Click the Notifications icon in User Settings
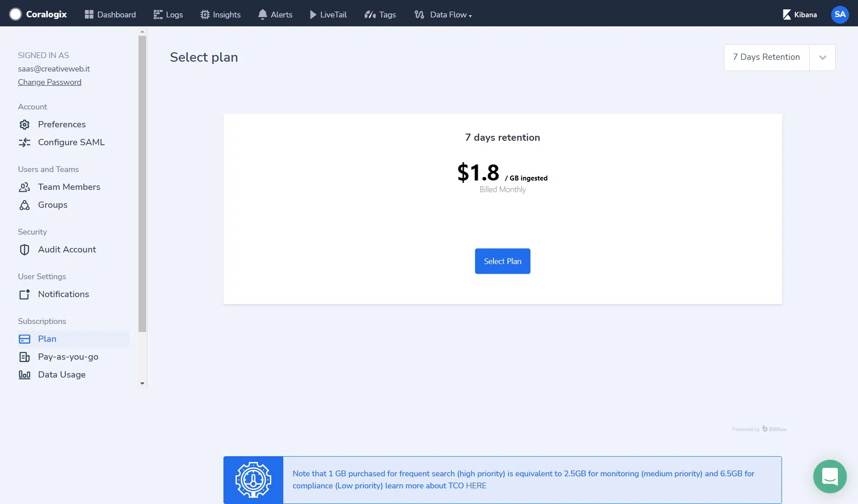The image size is (858, 504). [x=25, y=294]
